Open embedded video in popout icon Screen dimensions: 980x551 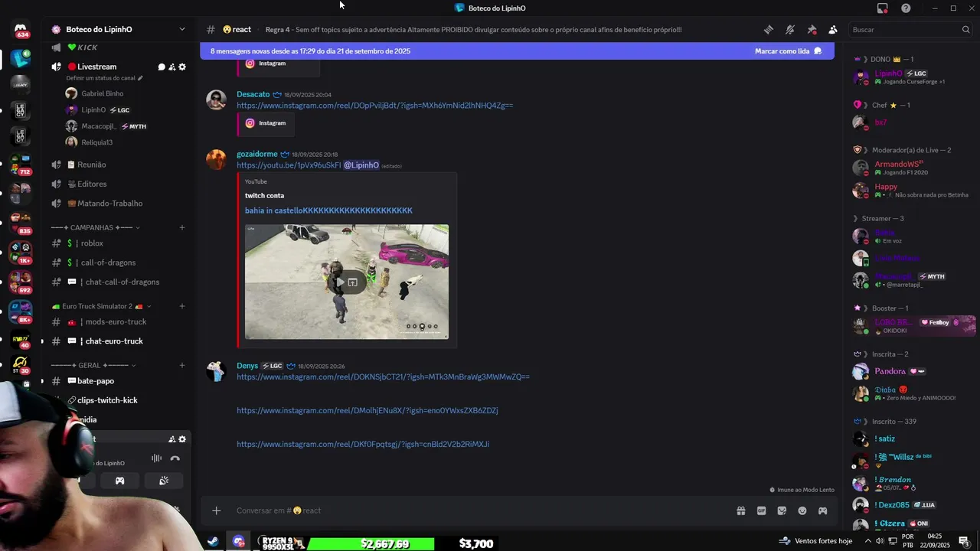[353, 282]
